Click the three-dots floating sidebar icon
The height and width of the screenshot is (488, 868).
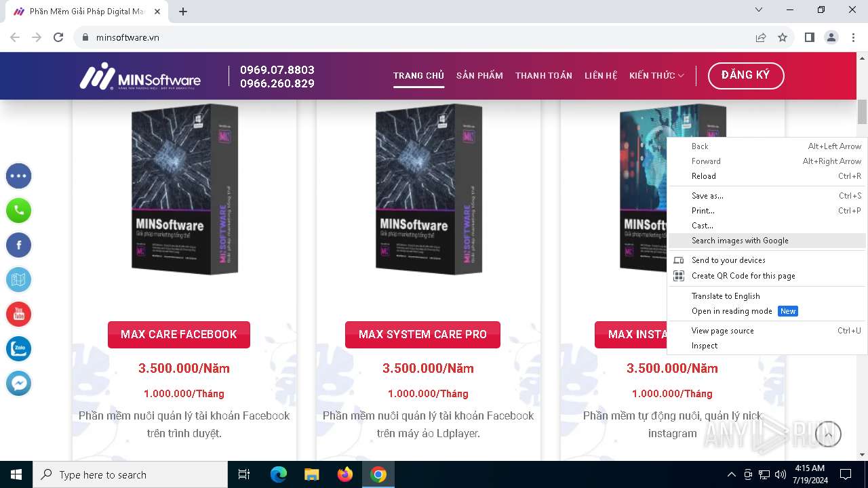(19, 176)
